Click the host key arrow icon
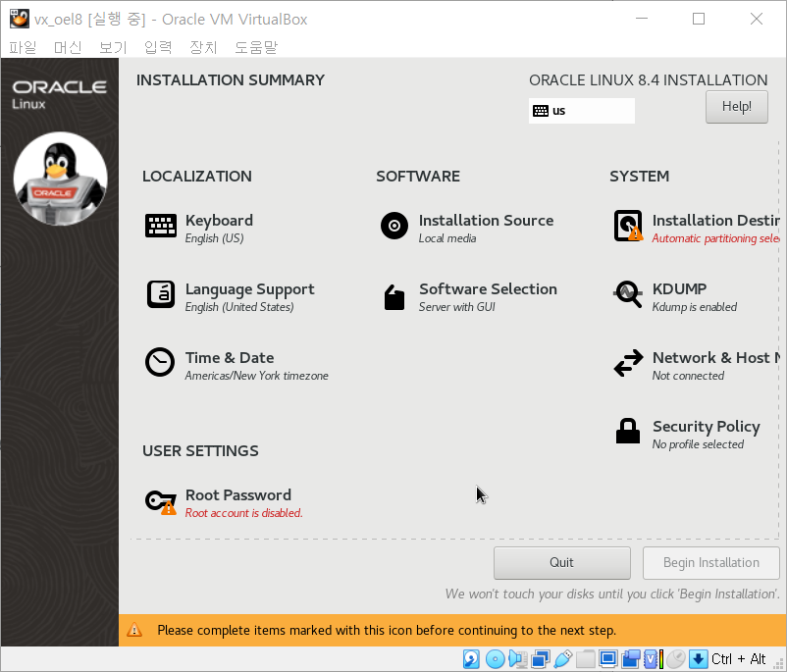The height and width of the screenshot is (672, 787). pyautogui.click(x=698, y=659)
